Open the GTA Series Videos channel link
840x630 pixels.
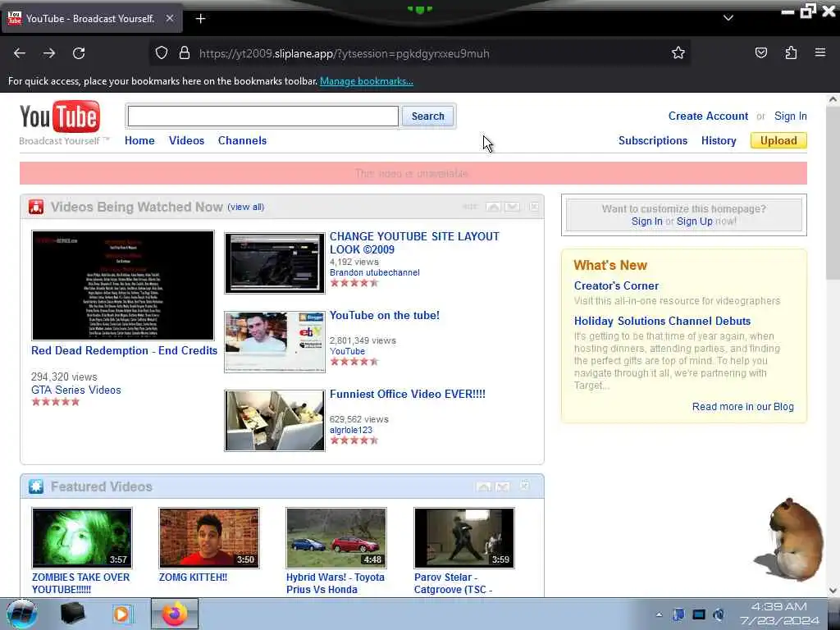[76, 390]
